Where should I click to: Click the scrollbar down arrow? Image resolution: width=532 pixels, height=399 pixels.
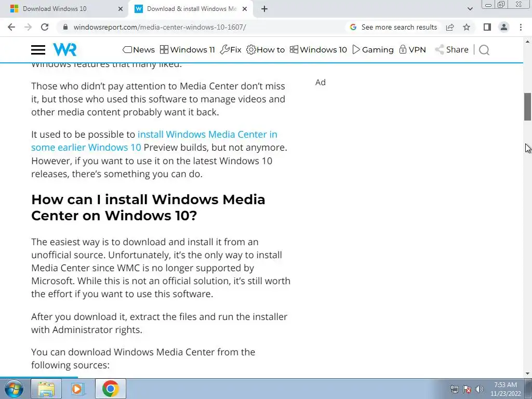click(527, 374)
